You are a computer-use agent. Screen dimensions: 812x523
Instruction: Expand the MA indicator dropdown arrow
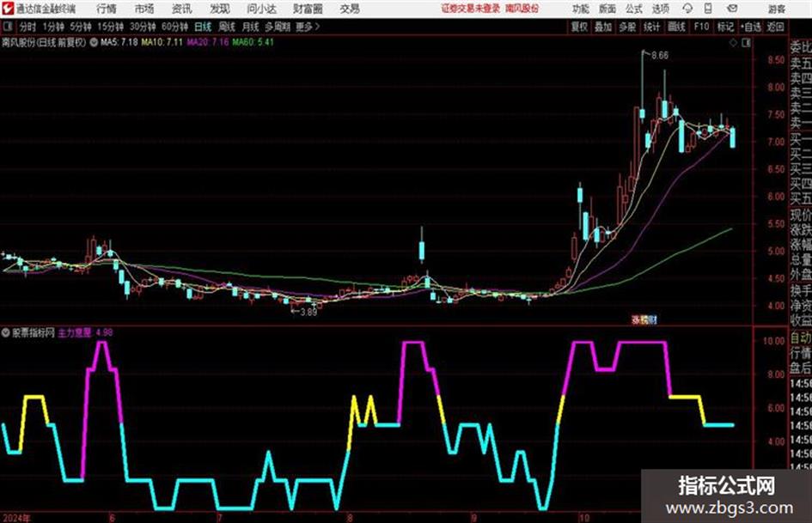[94, 42]
